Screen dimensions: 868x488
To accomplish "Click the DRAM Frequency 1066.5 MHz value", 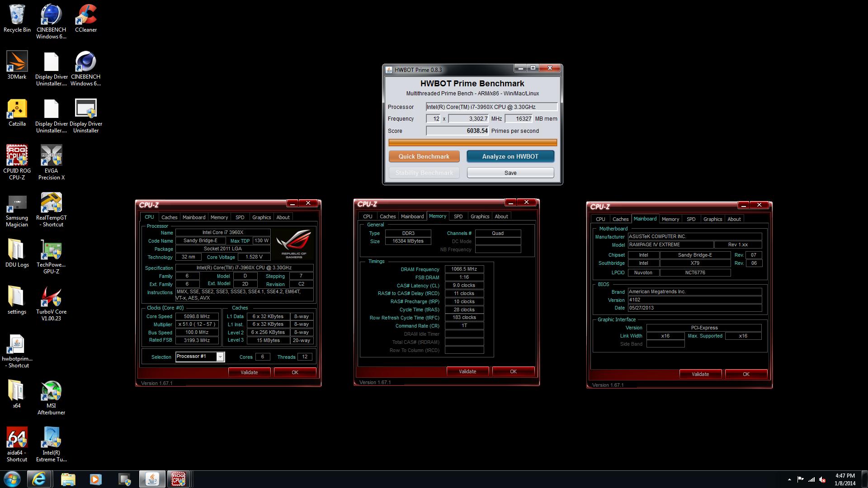I will pyautogui.click(x=464, y=269).
